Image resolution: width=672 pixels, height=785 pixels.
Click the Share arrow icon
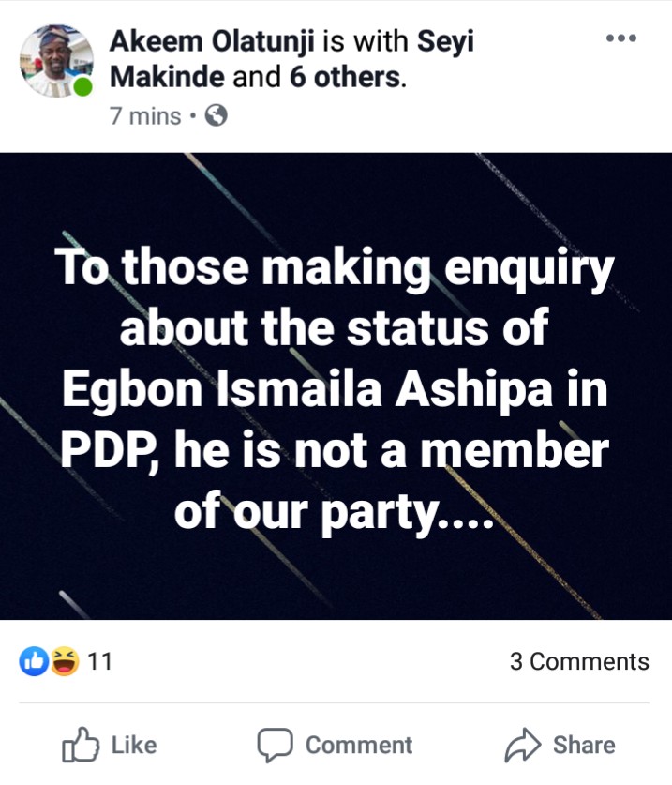[x=523, y=745]
